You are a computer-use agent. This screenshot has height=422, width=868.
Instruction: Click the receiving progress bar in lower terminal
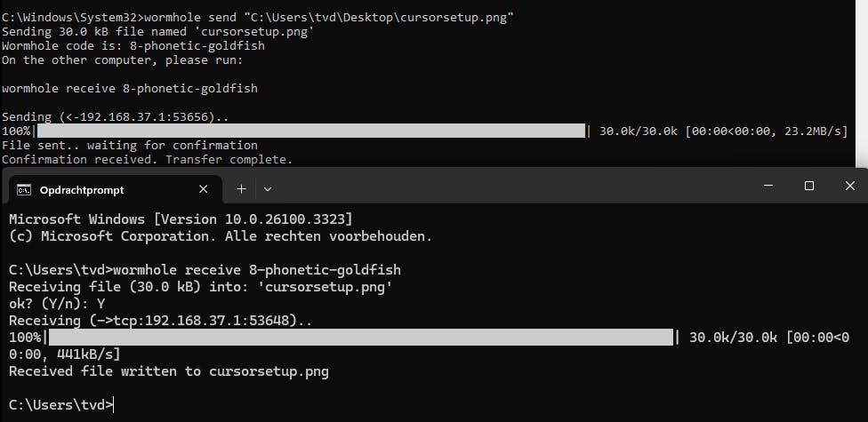360,338
